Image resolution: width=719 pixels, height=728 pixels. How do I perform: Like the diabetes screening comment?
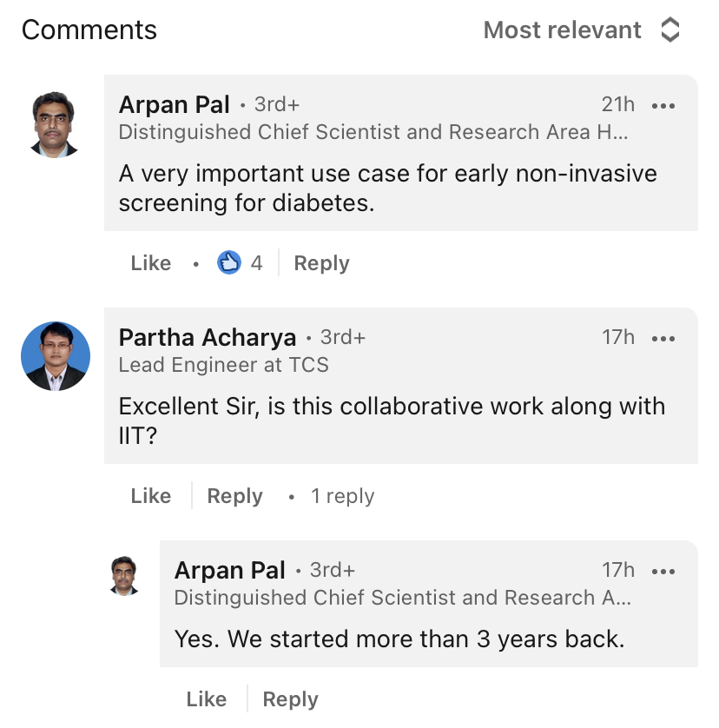pyautogui.click(x=151, y=263)
